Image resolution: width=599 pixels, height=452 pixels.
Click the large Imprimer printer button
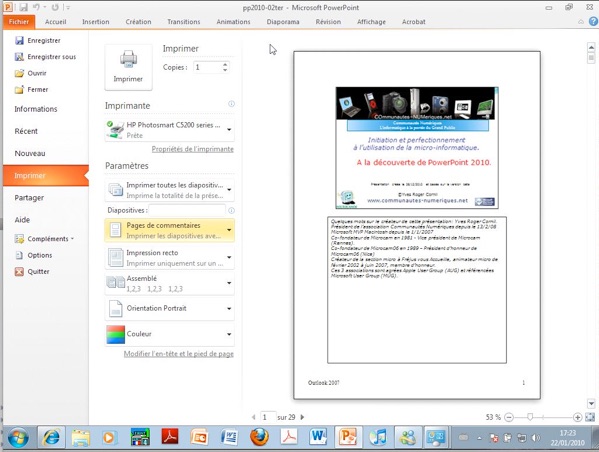[128, 67]
